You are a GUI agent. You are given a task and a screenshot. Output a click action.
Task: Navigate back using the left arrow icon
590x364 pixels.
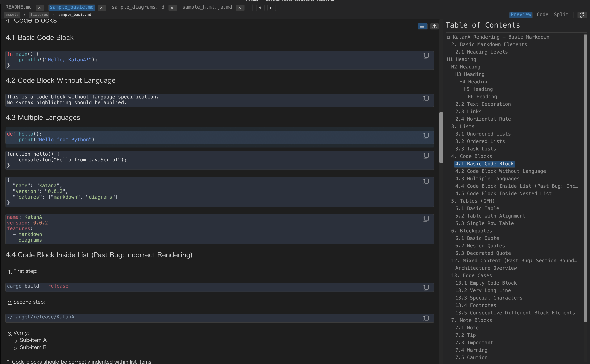(260, 8)
